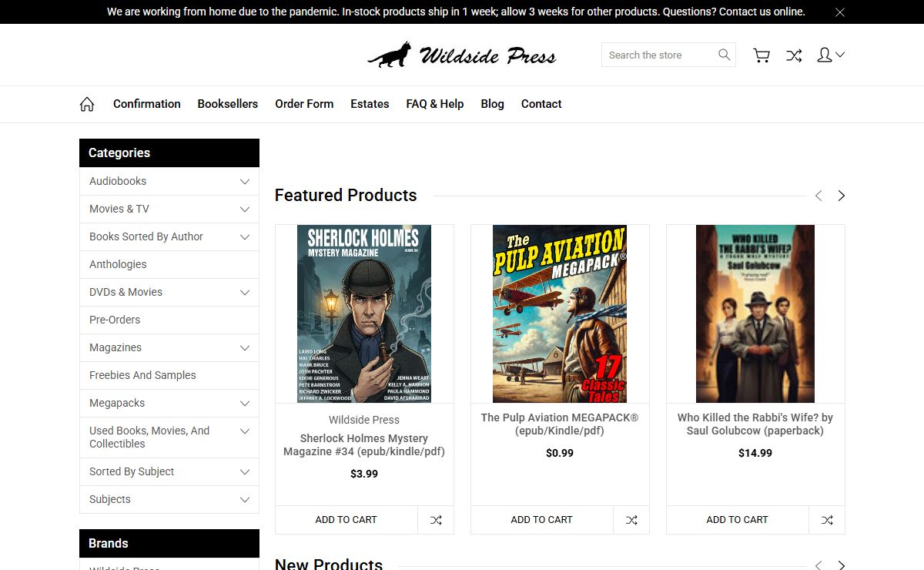Viewport: 924px width, 570px height.
Task: Expand the Megapacks category chevron
Action: coord(245,404)
